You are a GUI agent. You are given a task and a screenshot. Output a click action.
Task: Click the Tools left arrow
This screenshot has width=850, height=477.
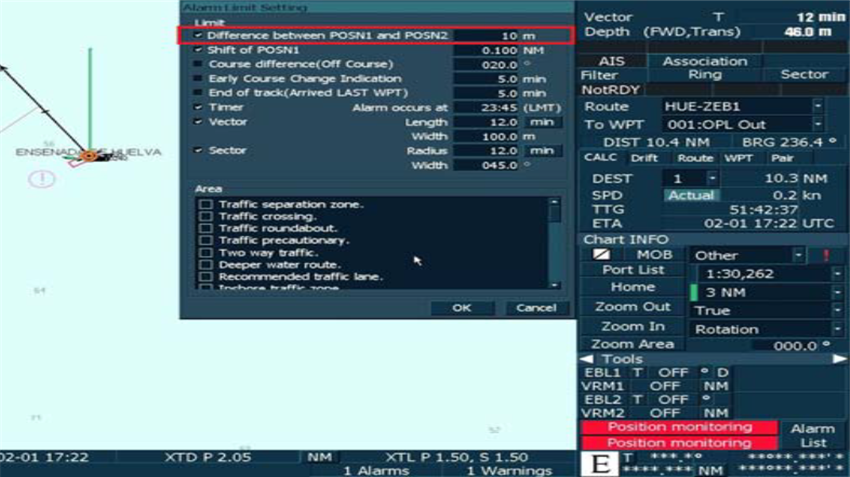point(587,359)
